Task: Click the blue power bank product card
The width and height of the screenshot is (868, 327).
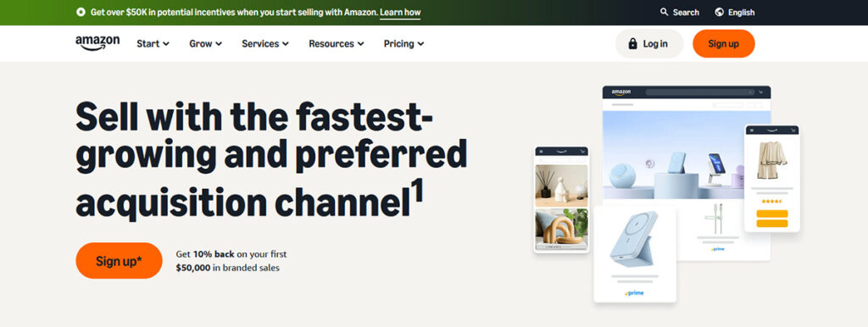Action: (x=635, y=254)
